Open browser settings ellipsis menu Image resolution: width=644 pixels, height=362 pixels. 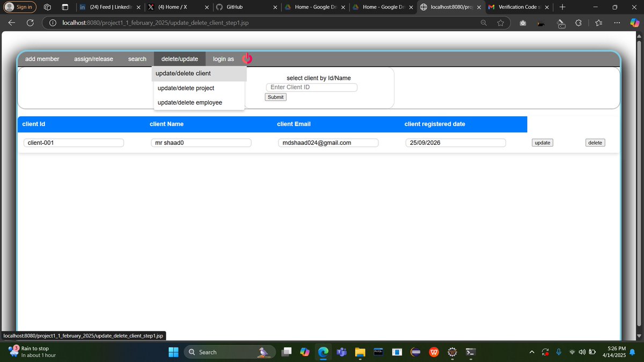pos(617,23)
